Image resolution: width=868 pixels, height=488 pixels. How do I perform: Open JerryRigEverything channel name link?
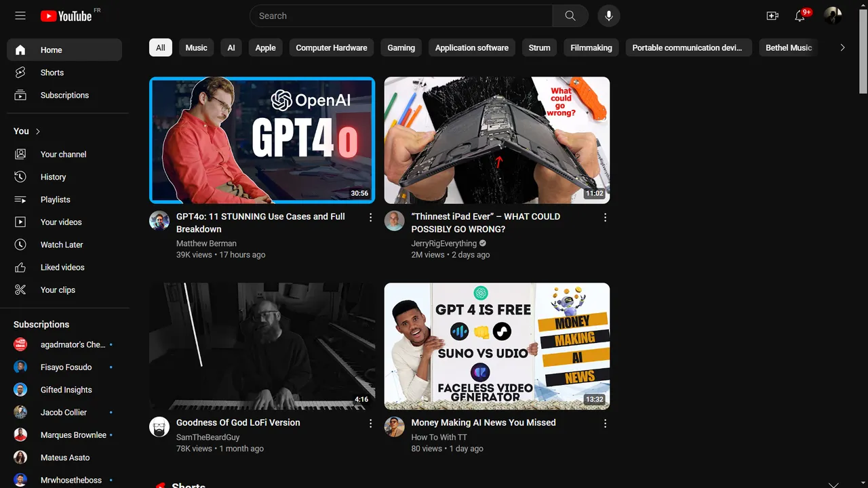444,243
